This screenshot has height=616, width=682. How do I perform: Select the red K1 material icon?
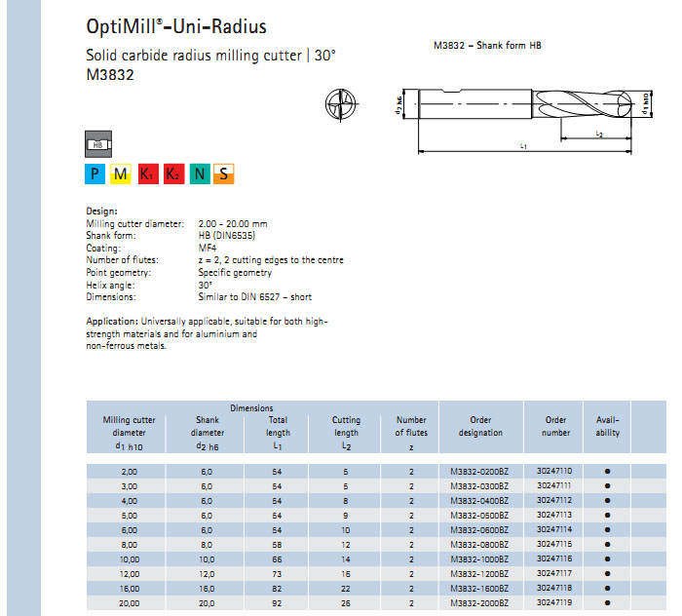[147, 174]
